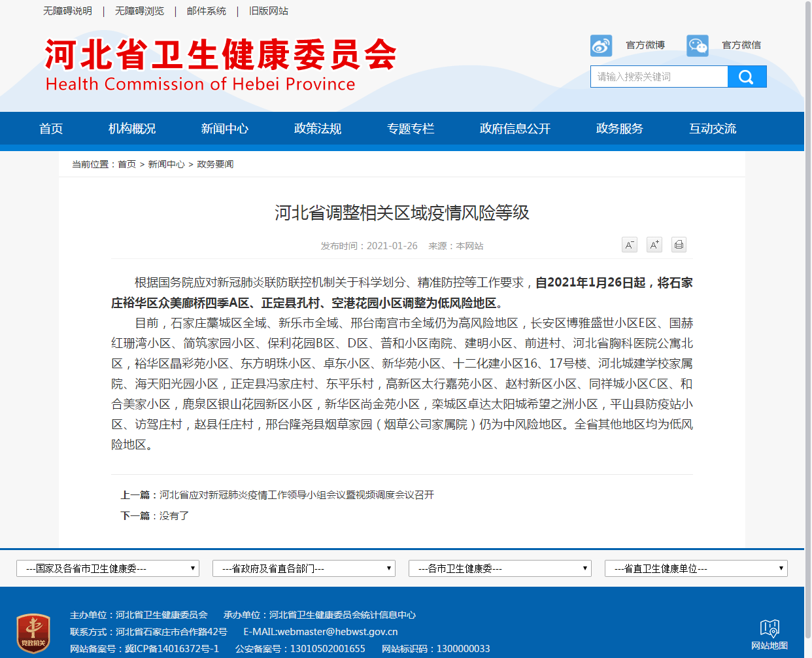Click breadcrumb 政务要闻 link
Image resolution: width=812 pixels, height=658 pixels.
click(215, 164)
